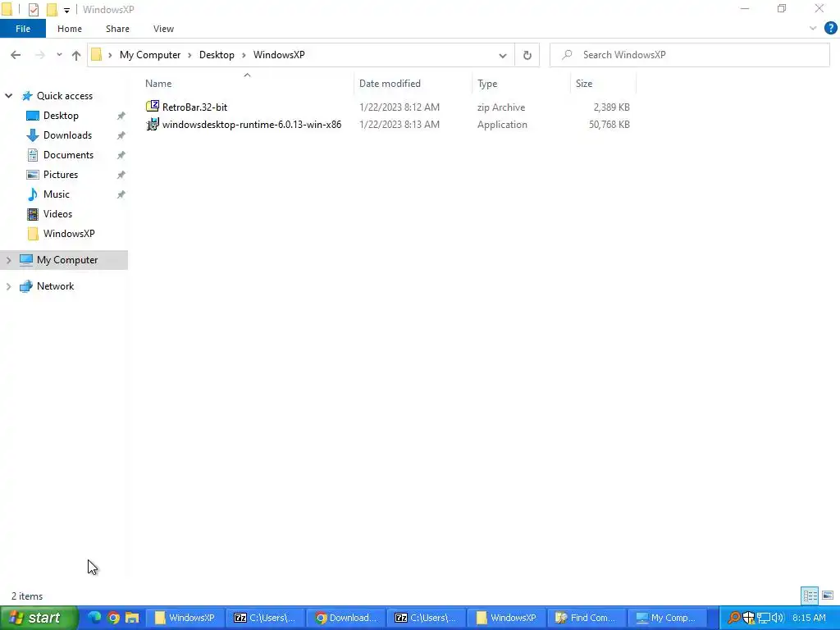Open Documents in the navigation pane
Screen dimensions: 840x630
[x=68, y=155]
